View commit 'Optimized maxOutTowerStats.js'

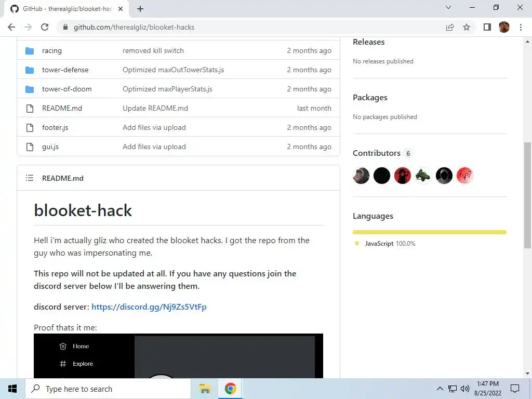point(173,70)
